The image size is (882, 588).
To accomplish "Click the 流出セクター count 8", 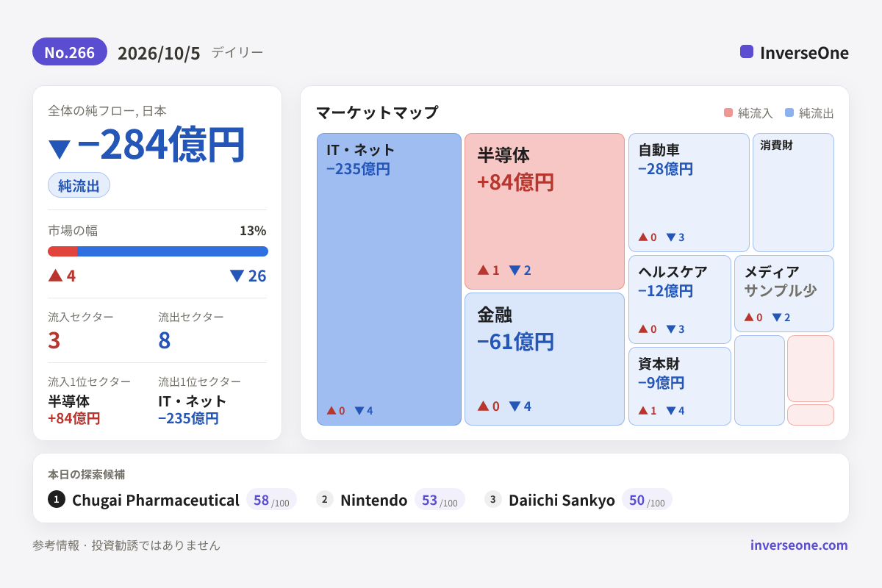I will [x=165, y=340].
